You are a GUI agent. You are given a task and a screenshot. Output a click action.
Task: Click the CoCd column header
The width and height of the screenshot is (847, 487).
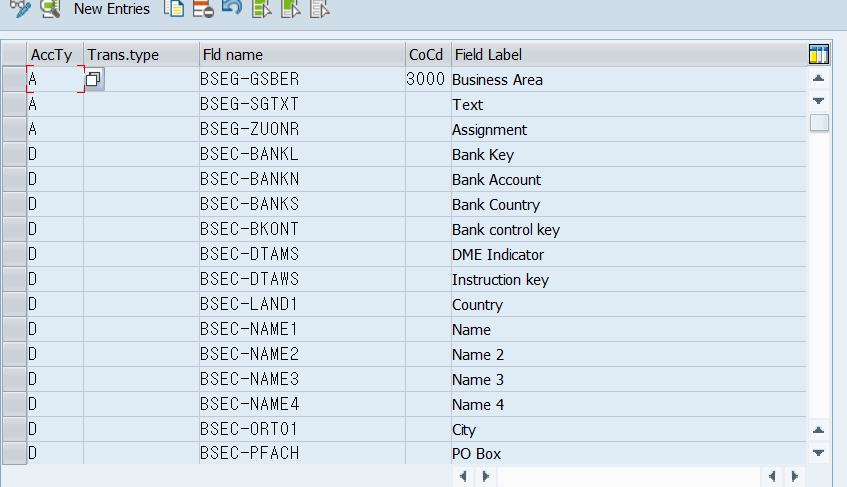coord(428,55)
